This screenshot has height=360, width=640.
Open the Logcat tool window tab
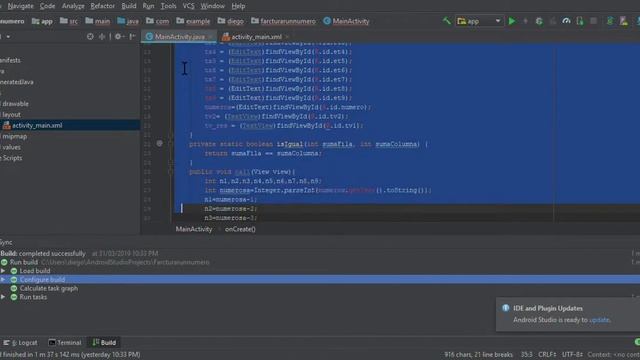tap(20, 342)
